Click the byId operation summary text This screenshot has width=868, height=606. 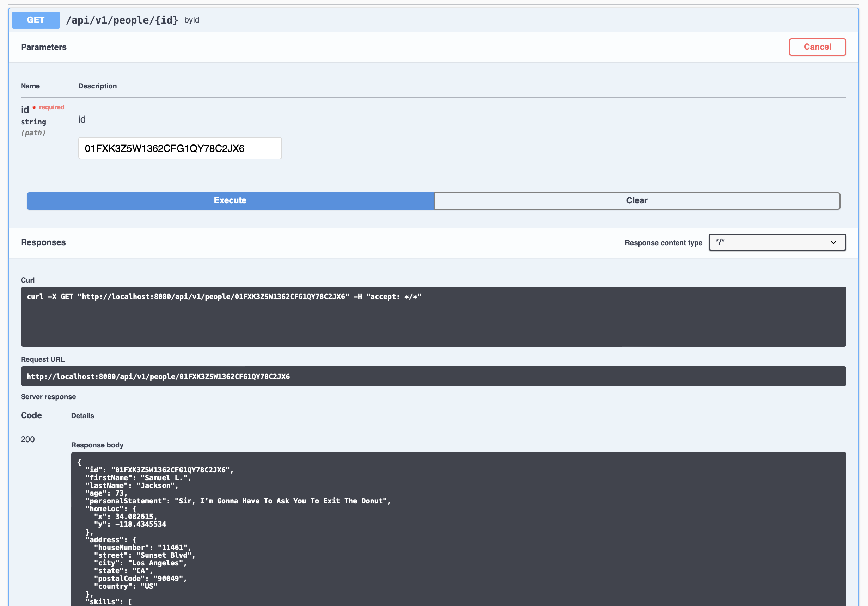pyautogui.click(x=192, y=20)
